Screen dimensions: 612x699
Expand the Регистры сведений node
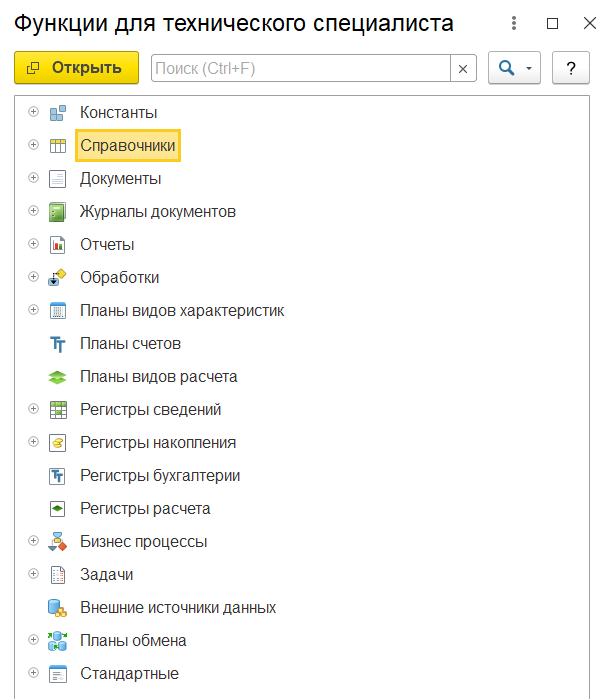pos(33,409)
